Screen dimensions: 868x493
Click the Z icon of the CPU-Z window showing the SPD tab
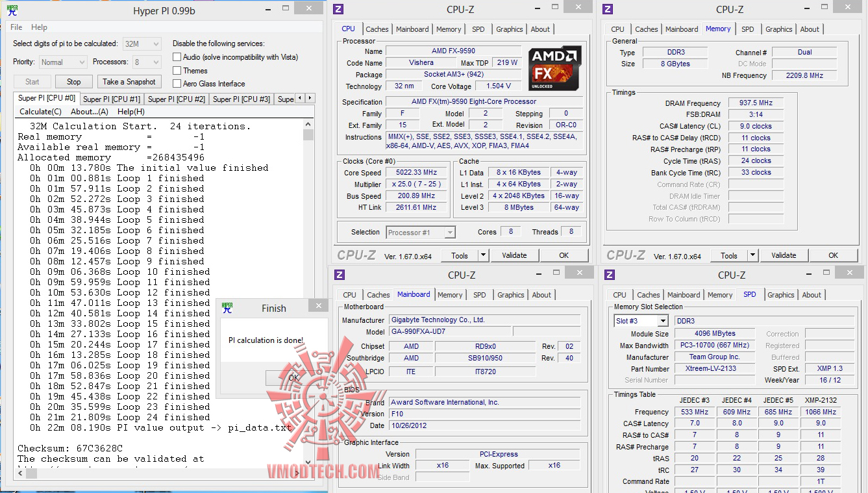coord(609,275)
